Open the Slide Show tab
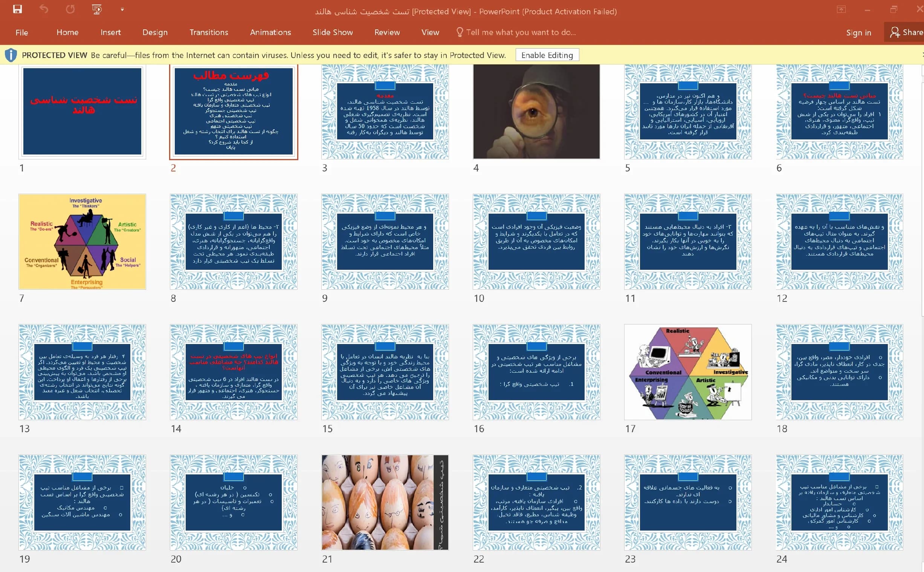This screenshot has width=924, height=572. (x=333, y=32)
